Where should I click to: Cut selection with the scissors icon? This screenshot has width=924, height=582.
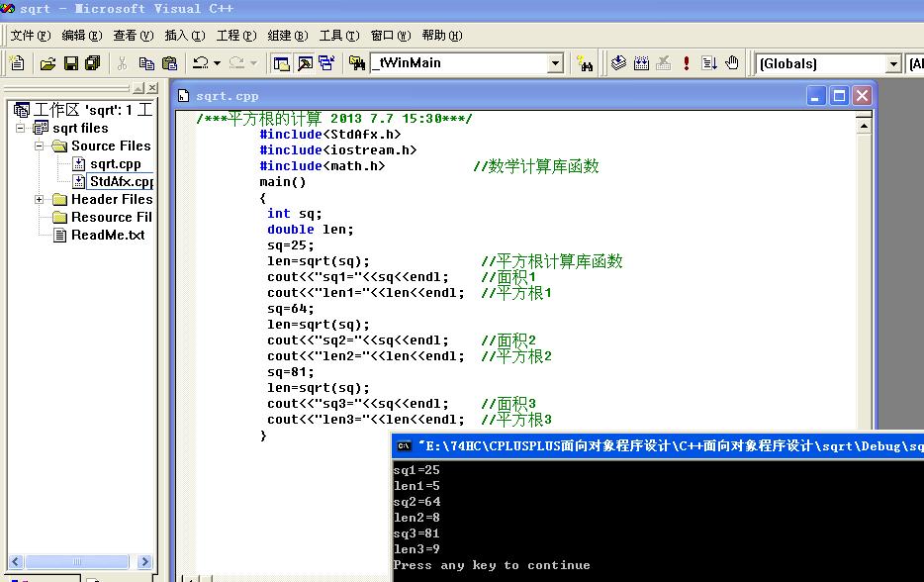122,63
